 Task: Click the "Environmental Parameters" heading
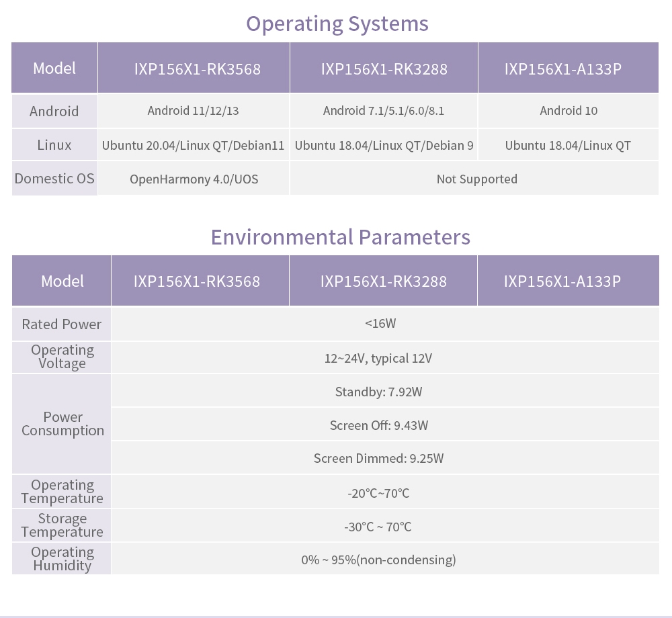pos(340,237)
